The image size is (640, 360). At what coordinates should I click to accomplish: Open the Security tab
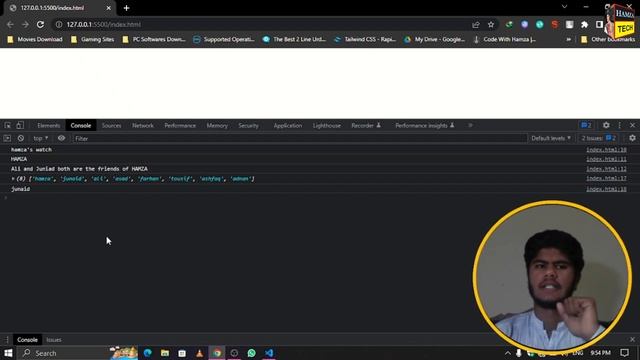point(249,125)
